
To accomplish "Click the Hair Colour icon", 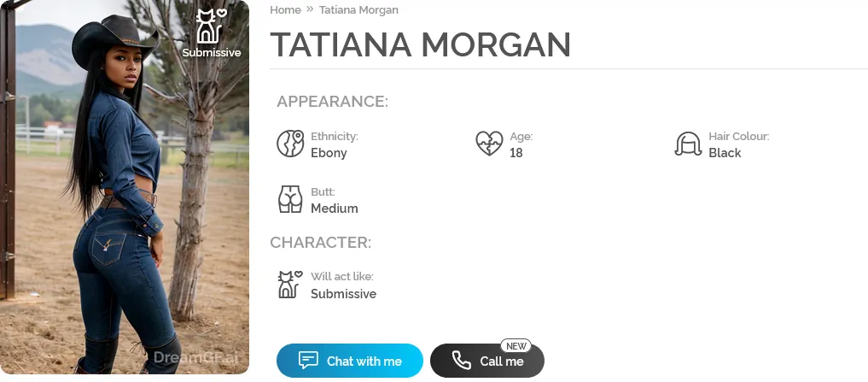I will point(688,144).
